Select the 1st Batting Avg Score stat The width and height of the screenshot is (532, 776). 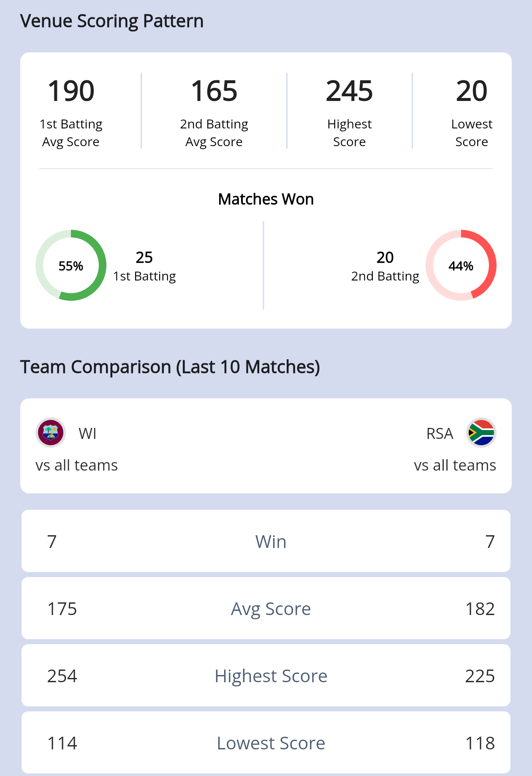click(71, 112)
